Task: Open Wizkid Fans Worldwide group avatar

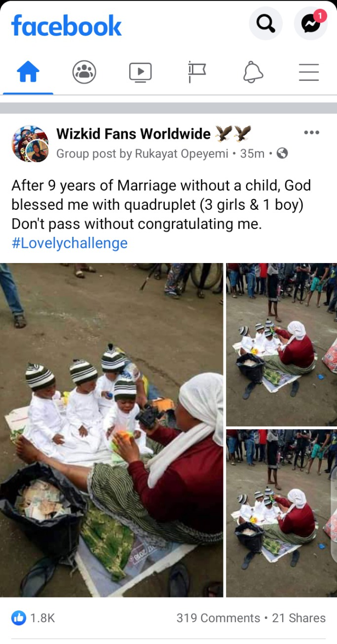Action: click(x=30, y=144)
